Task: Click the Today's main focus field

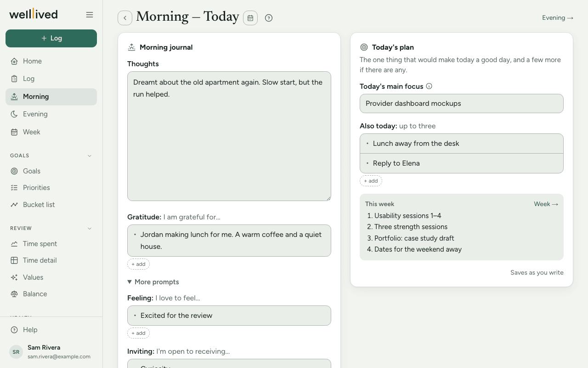Action: (x=462, y=103)
